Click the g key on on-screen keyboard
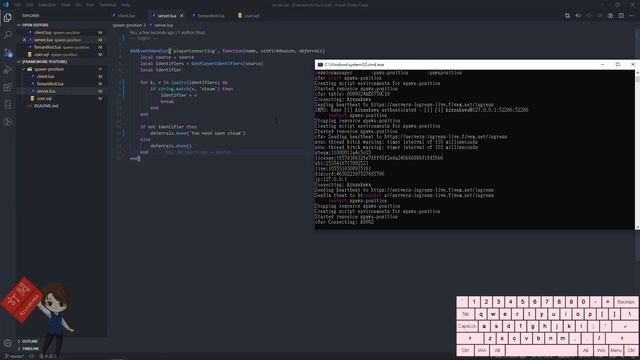The width and height of the screenshot is (640, 360). [533, 326]
